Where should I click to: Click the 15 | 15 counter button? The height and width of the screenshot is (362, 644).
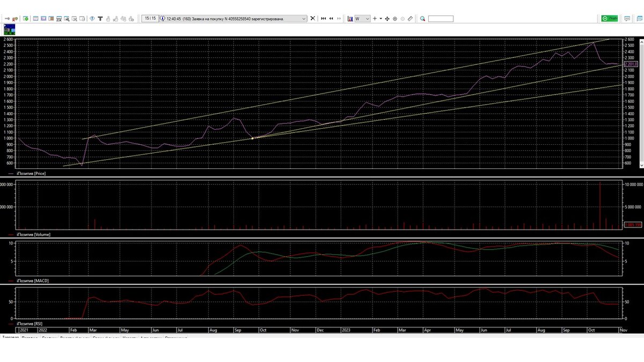tap(150, 18)
